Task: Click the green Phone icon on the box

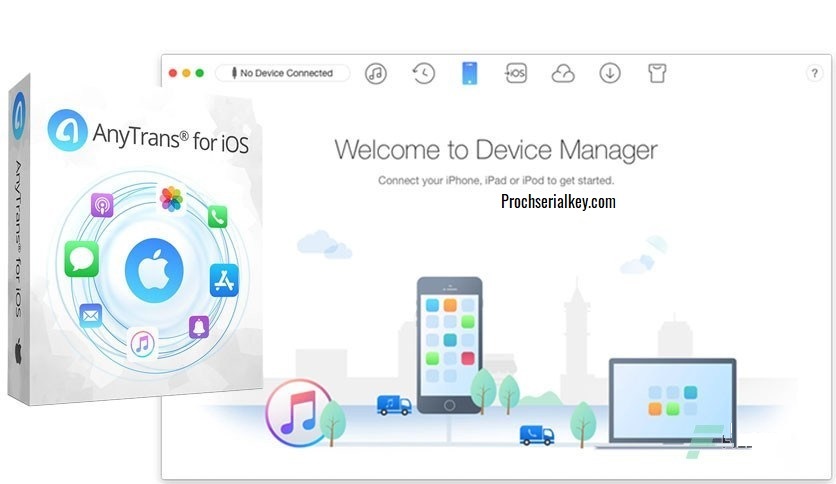Action: (218, 216)
